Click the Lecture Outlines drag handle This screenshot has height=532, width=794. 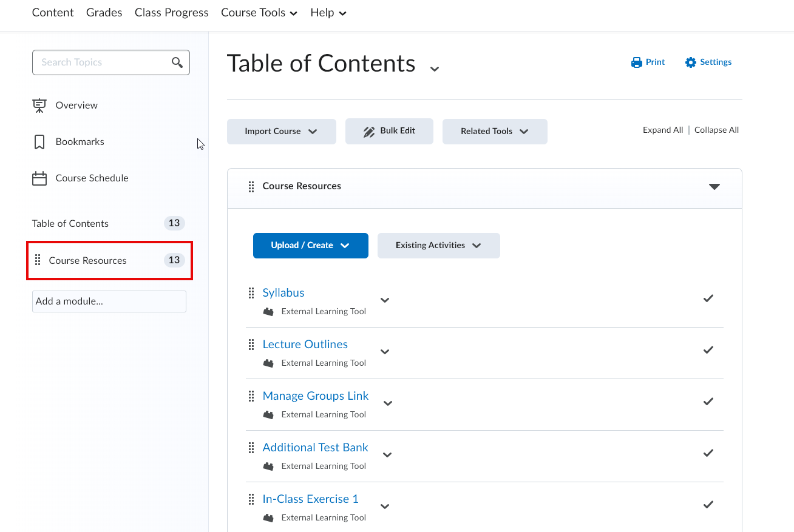click(251, 345)
